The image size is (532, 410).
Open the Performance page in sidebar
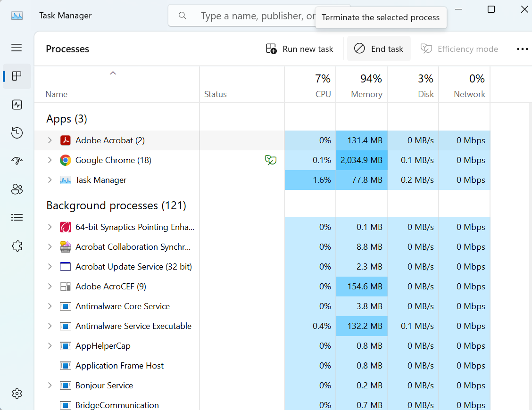[x=17, y=105]
